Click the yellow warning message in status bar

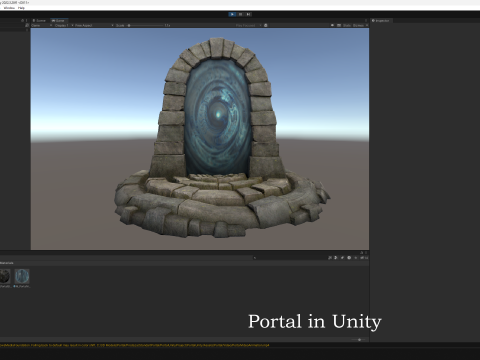134,345
